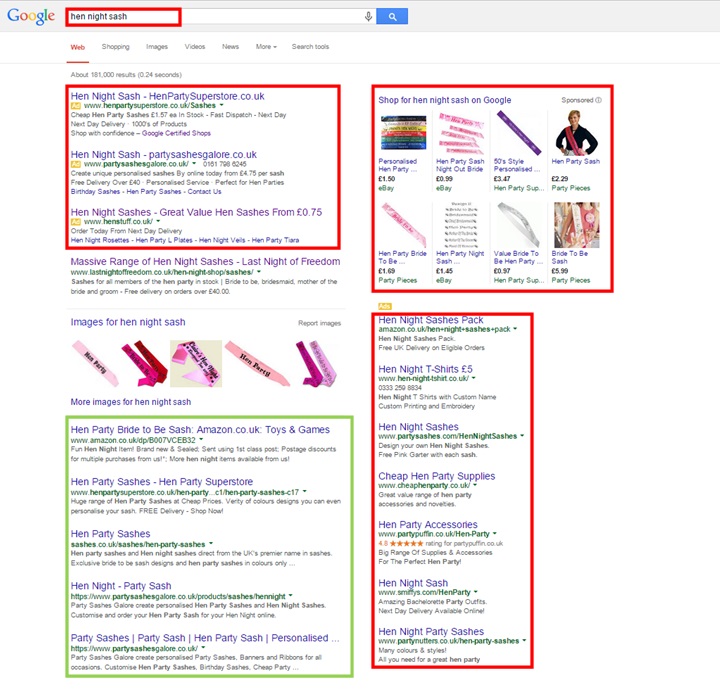Open the Birthday Sashes sitelink
The height and width of the screenshot is (700, 721).
pyautogui.click(x=95, y=191)
